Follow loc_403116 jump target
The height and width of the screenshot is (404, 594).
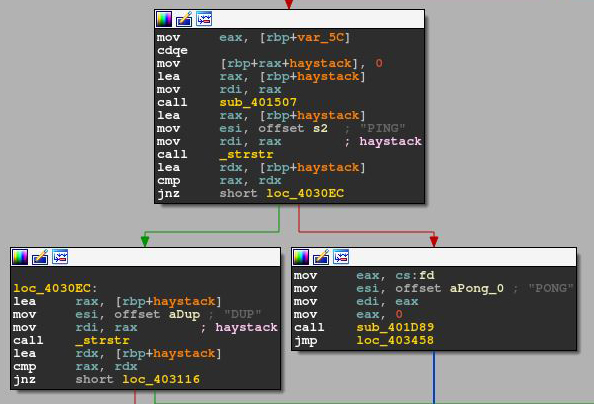(161, 379)
